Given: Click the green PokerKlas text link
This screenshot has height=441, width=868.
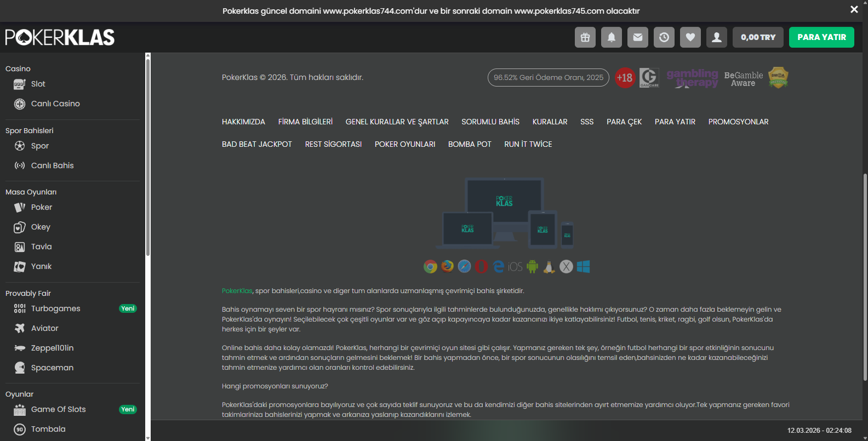Looking at the screenshot, I should [237, 291].
